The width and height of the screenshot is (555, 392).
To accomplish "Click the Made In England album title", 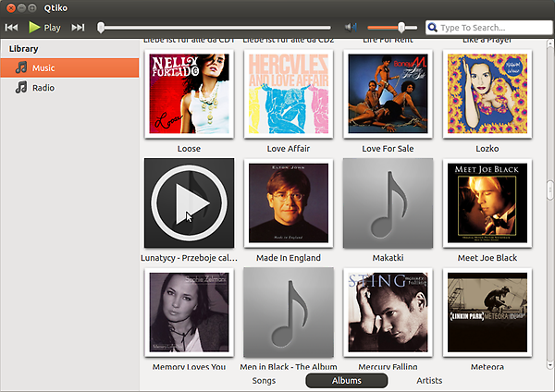I will (x=289, y=258).
